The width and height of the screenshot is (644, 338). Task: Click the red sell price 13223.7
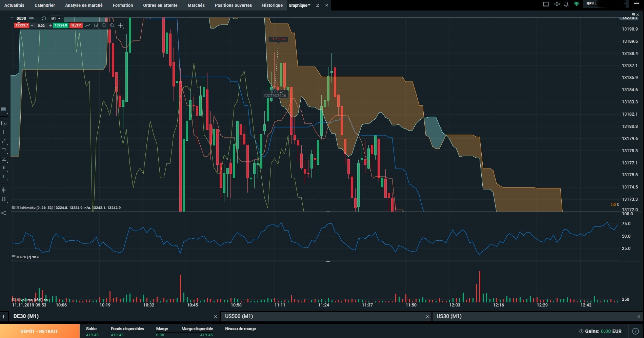(22, 25)
